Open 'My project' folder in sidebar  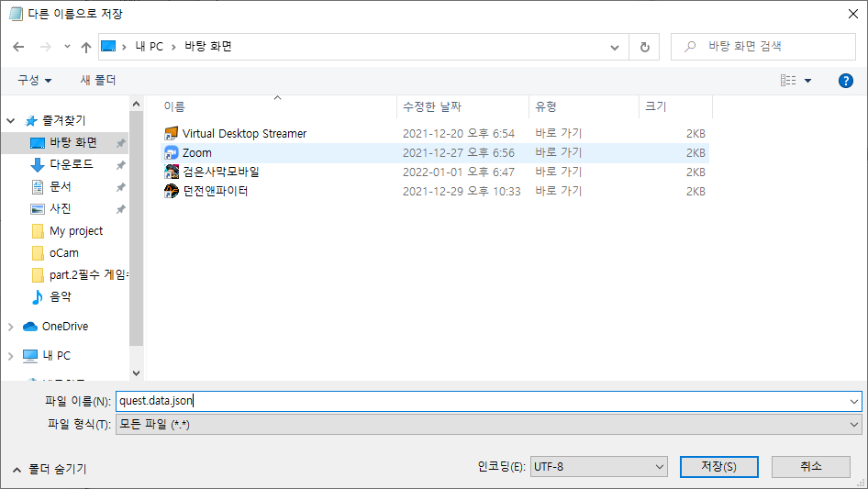pos(76,231)
